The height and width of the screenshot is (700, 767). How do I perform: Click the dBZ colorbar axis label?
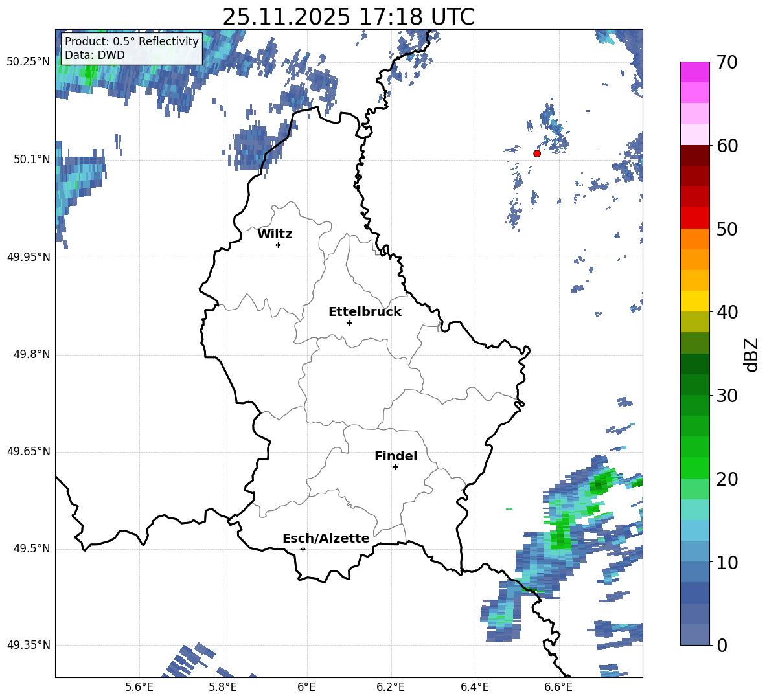click(751, 354)
